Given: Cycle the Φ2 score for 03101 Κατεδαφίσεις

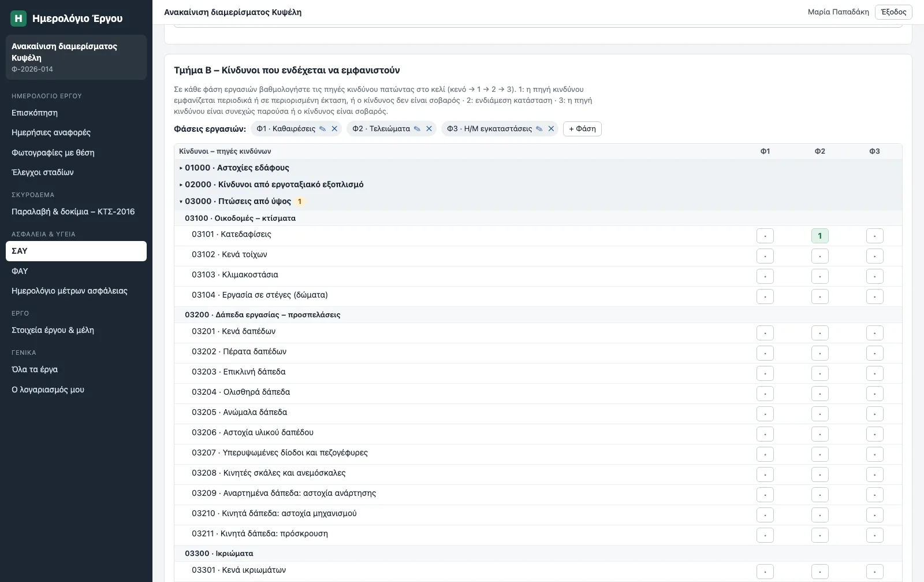Looking at the screenshot, I should coord(820,236).
